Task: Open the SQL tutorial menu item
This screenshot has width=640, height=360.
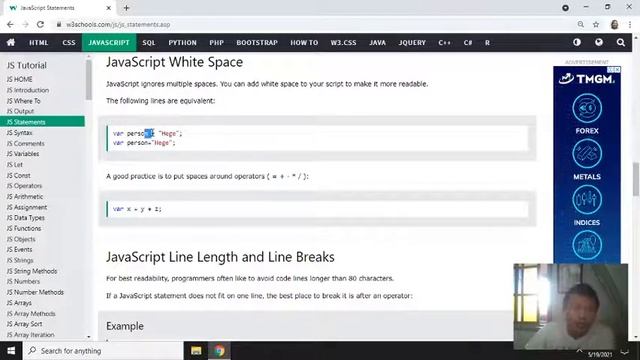Action: click(x=149, y=42)
